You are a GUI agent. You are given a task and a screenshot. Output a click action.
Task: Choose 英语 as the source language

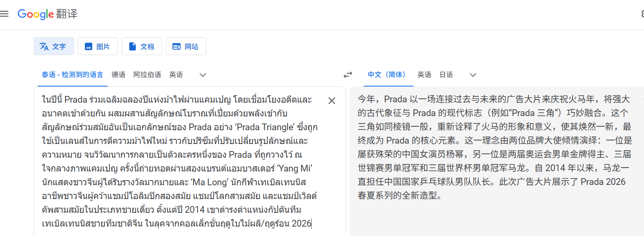(176, 75)
